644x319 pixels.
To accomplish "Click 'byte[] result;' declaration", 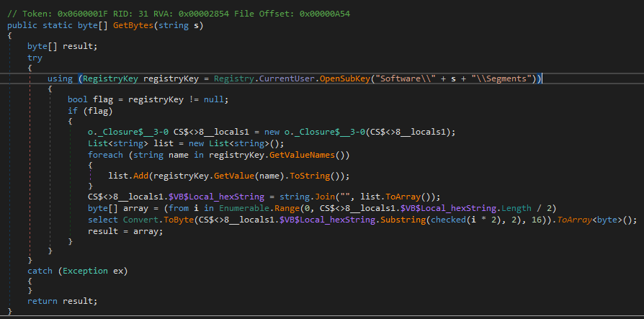I will (63, 46).
